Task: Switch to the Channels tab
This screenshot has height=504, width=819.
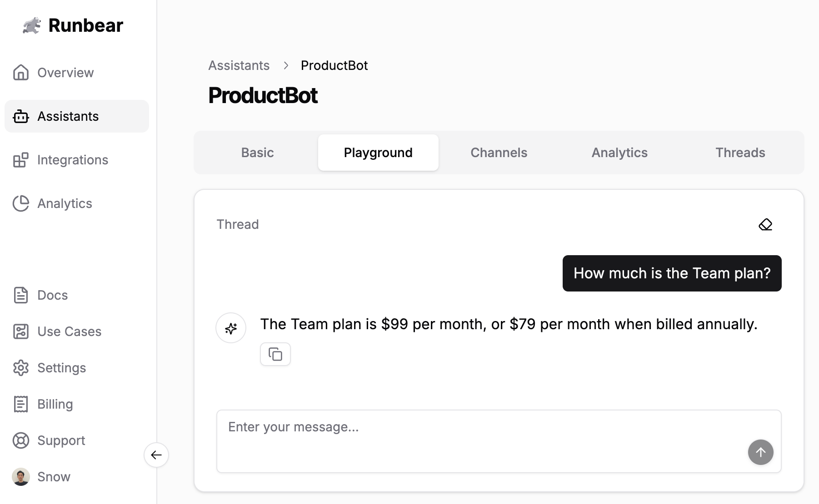Action: click(499, 153)
